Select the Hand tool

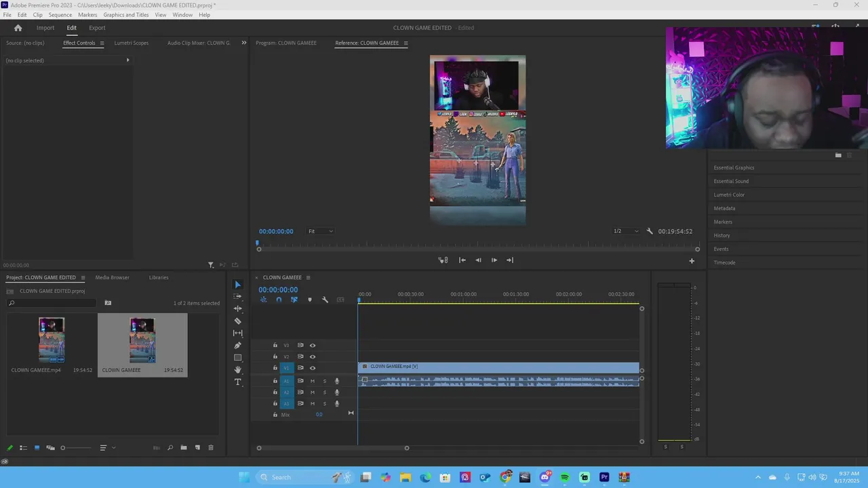click(238, 370)
